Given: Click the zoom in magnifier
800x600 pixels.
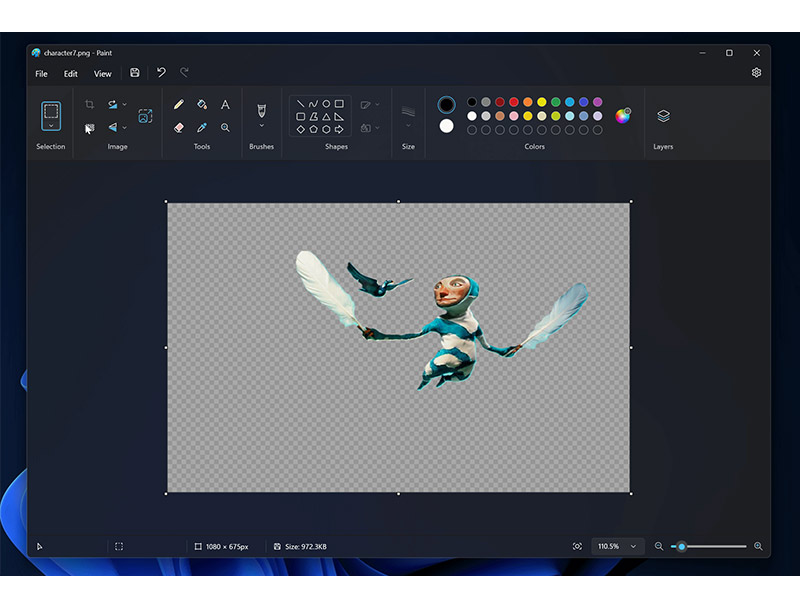Looking at the screenshot, I should tap(758, 546).
